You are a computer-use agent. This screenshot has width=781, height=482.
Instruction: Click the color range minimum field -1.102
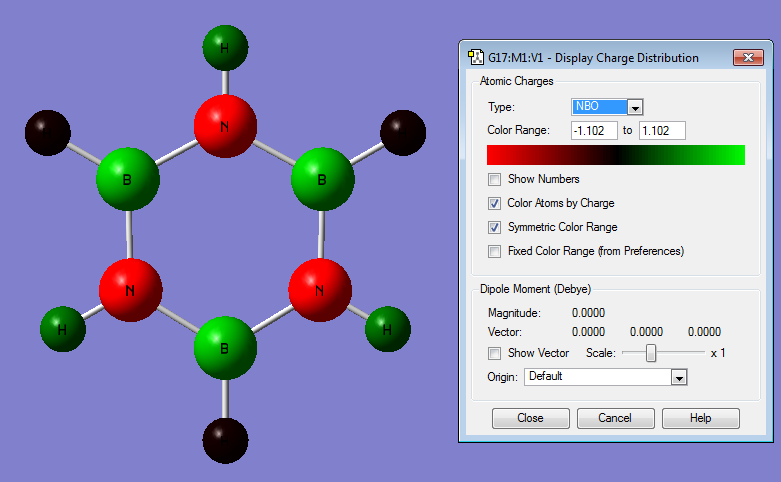[593, 131]
